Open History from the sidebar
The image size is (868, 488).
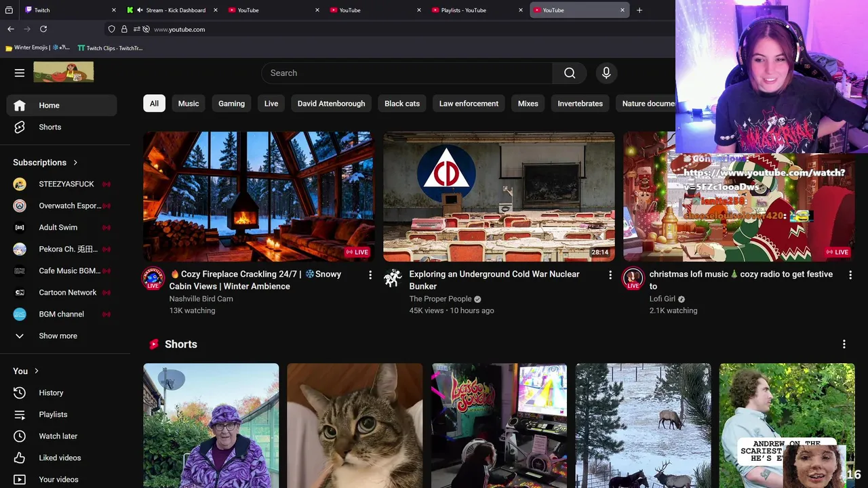pos(62,393)
